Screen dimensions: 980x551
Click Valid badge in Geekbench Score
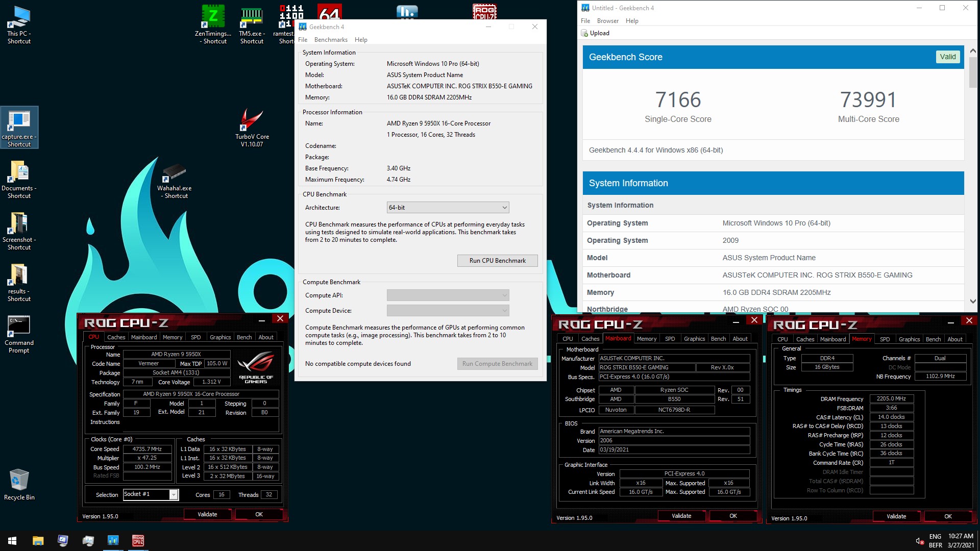click(948, 57)
